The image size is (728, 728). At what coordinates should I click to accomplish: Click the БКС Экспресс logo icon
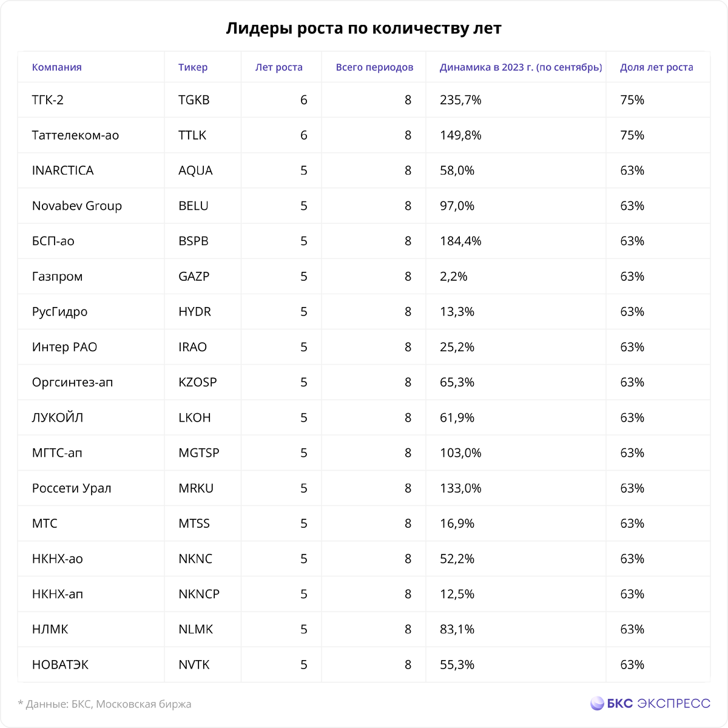597,704
